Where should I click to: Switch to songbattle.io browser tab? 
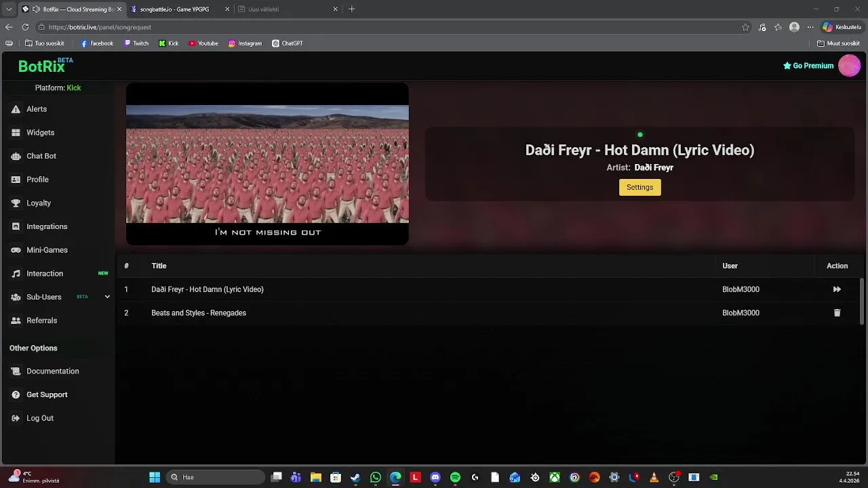180,9
